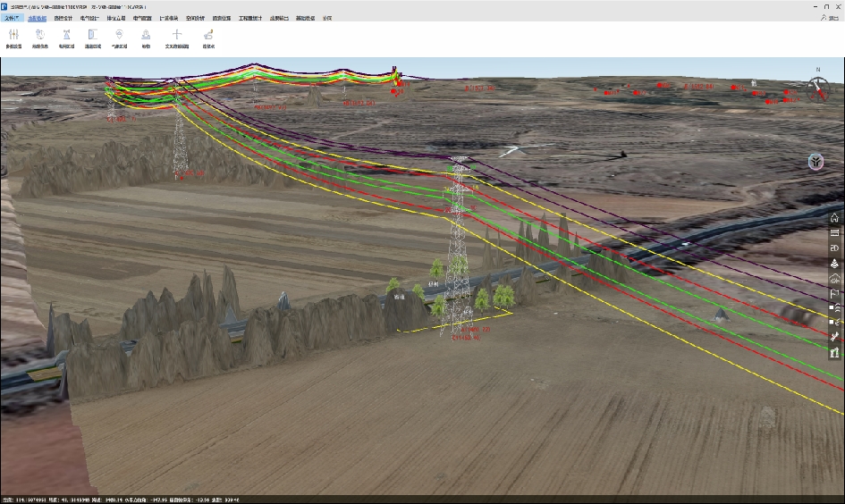The image size is (845, 504).
Task: Click the round view navigation orb
Action: point(815,162)
